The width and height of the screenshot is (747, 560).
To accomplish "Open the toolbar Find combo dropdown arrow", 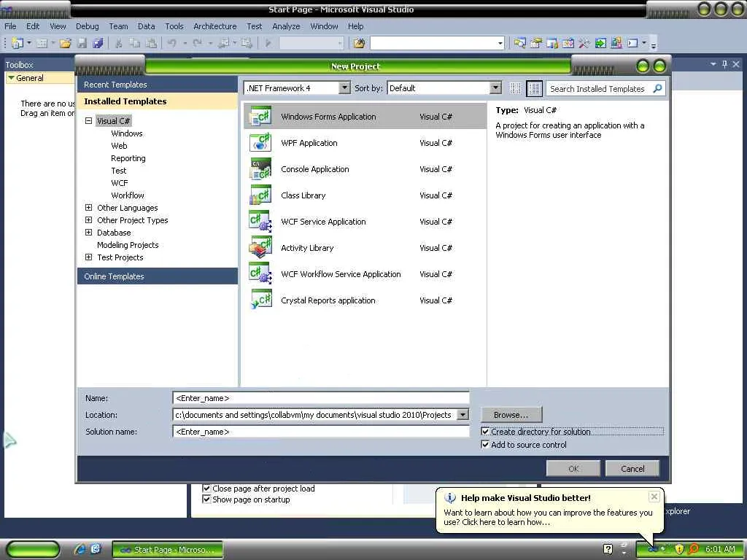I will [500, 43].
